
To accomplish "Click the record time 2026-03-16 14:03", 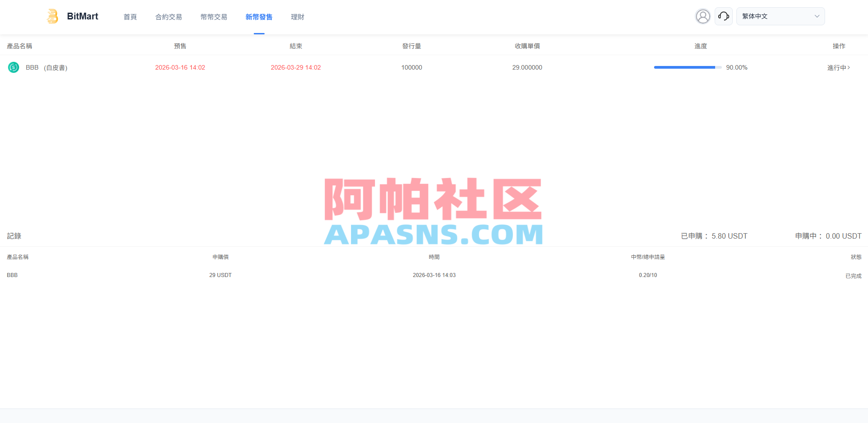I will (434, 275).
